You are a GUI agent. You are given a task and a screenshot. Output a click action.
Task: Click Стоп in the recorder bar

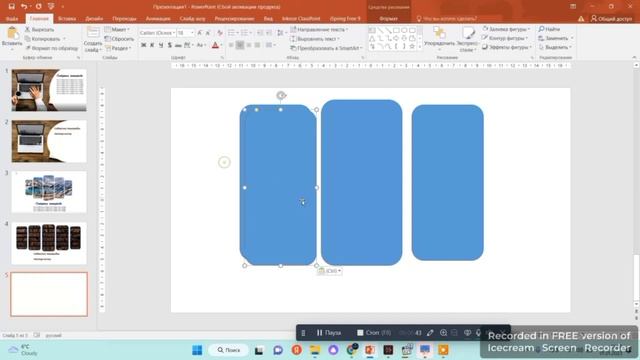click(x=373, y=333)
